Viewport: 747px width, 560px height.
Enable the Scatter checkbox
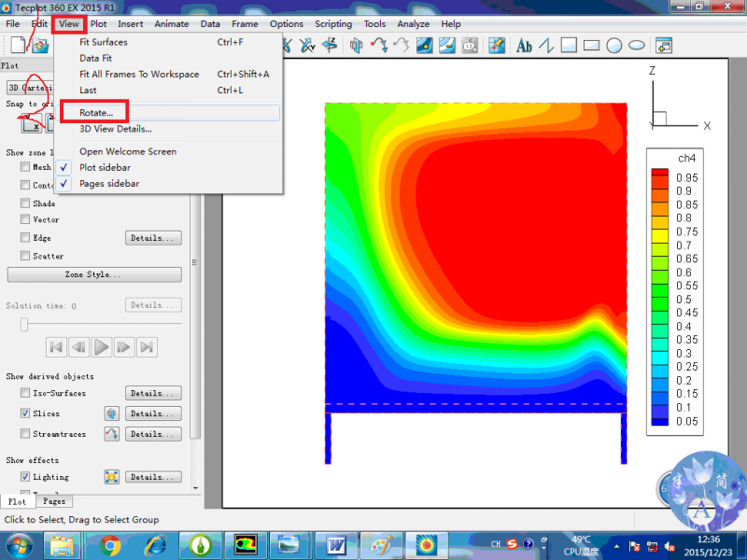pyautogui.click(x=25, y=255)
